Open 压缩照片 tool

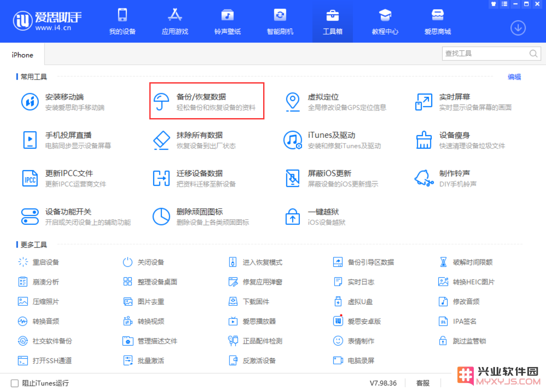click(39, 301)
